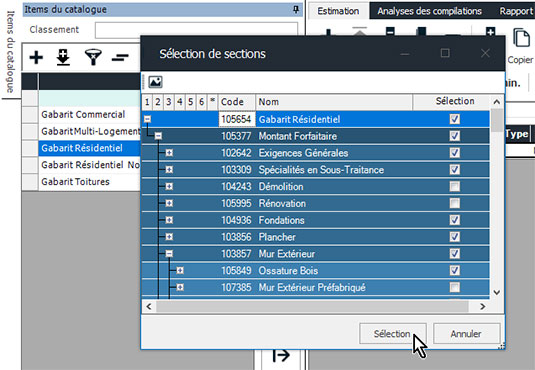Viewport: 535px width, 370px height.
Task: Click the Annuler button
Action: point(466,333)
